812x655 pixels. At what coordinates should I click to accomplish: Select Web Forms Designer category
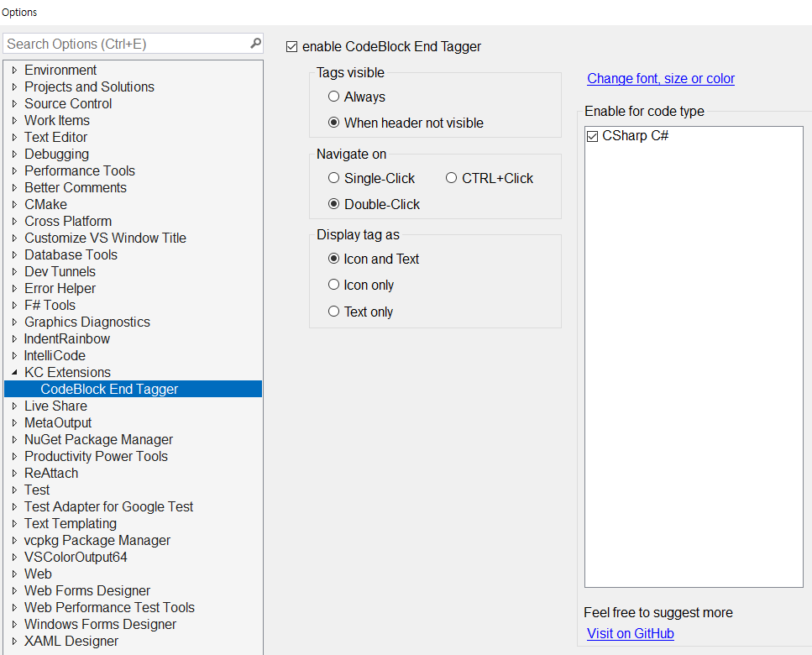pyautogui.click(x=87, y=591)
